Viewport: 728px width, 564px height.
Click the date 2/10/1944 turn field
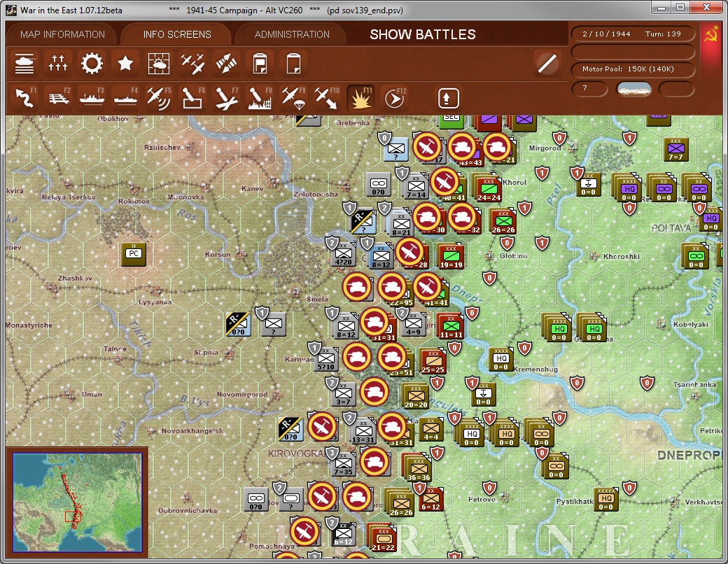click(633, 34)
